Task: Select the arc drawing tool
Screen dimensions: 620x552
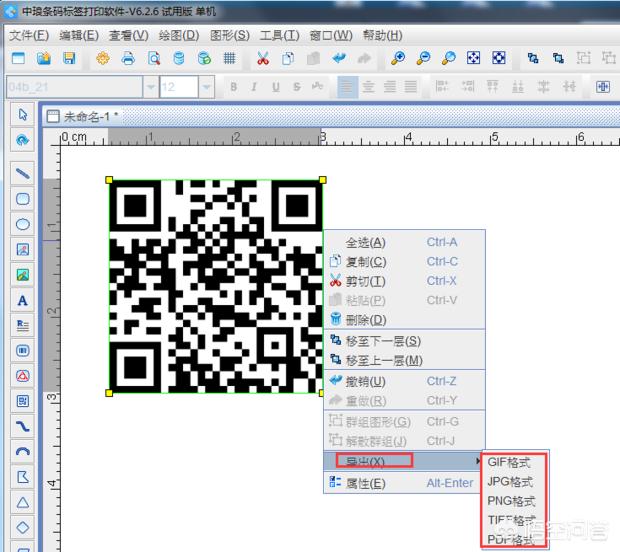Action: 23,452
